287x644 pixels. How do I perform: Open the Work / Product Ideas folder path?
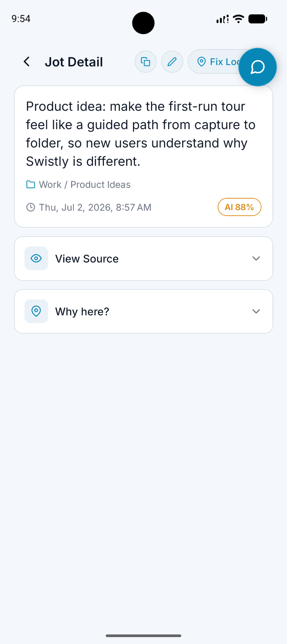85,184
